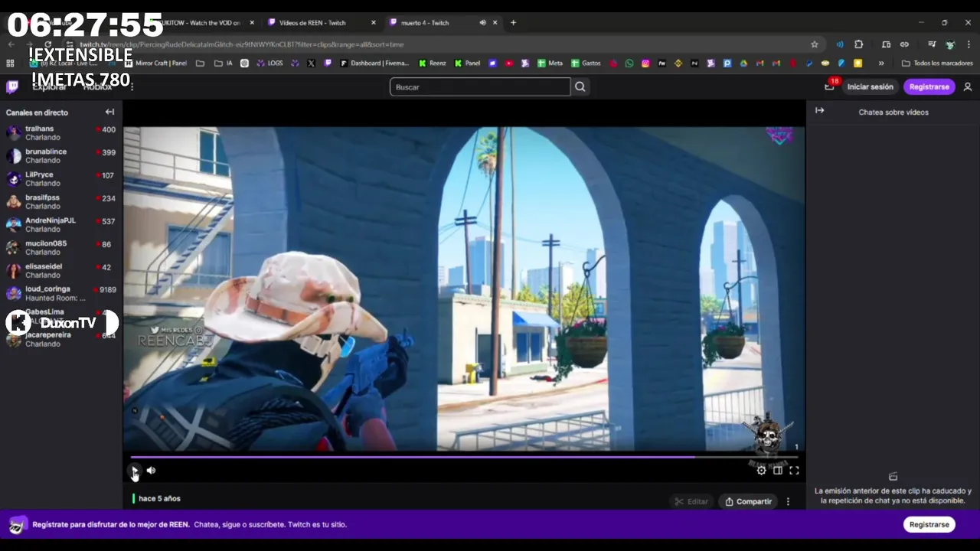The width and height of the screenshot is (980, 551).
Task: Open player settings gear
Action: click(761, 471)
